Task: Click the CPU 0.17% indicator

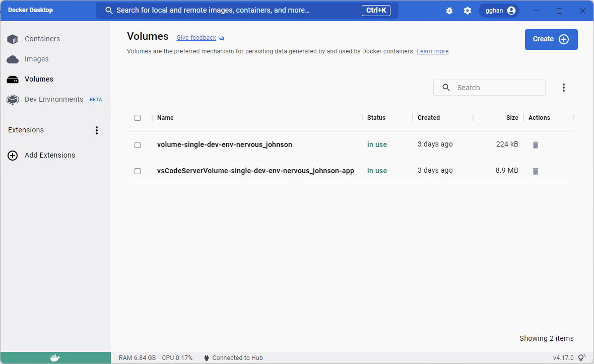Action: [177, 358]
